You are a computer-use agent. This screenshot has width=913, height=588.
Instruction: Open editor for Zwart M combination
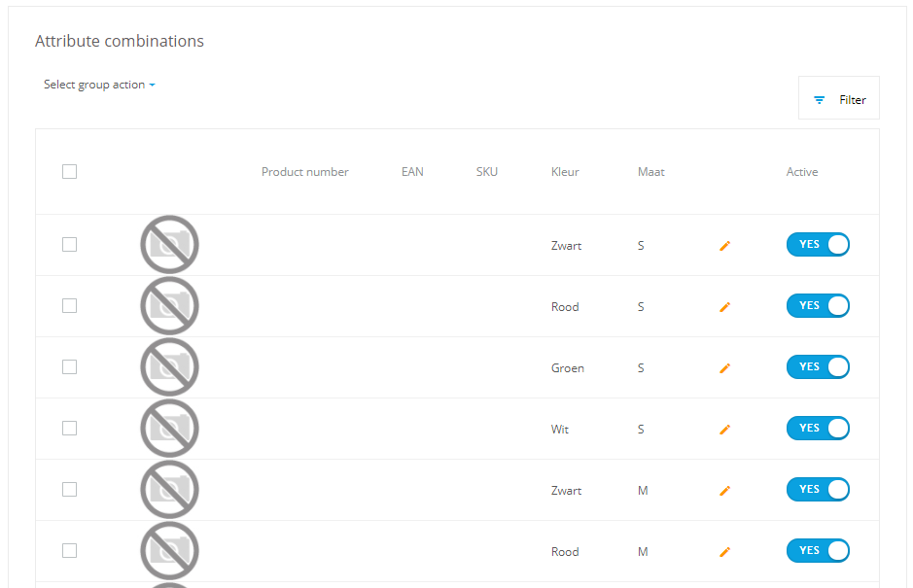click(724, 491)
